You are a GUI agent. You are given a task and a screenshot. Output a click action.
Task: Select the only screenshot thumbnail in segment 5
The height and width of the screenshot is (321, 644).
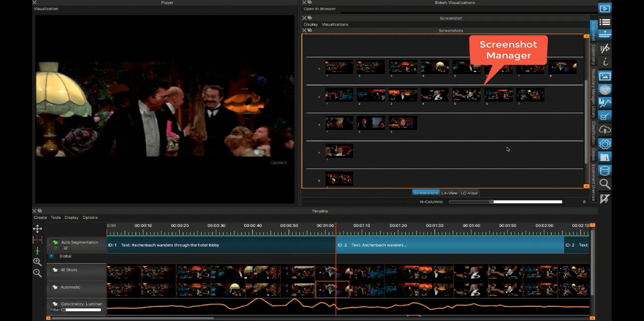pyautogui.click(x=339, y=151)
